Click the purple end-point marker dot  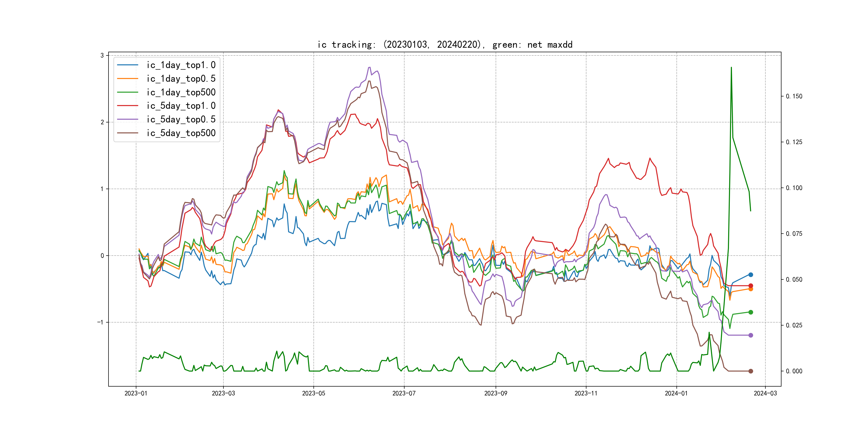pos(751,335)
